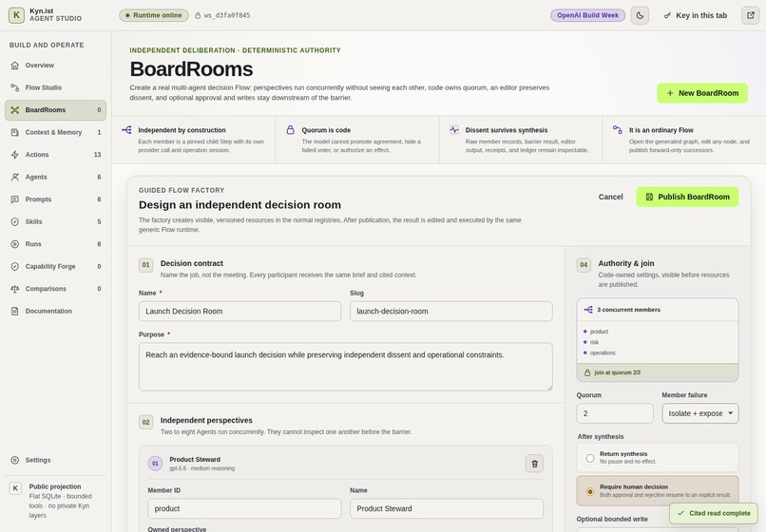Click the Comparisons scales icon
The width and height of the screenshot is (766, 532).
[15, 289]
